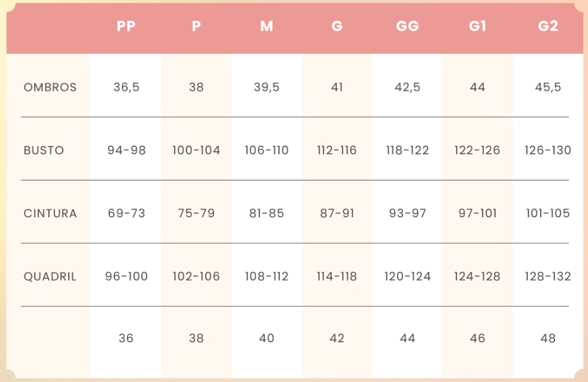
Task: Select the G2 column header
Action: pyautogui.click(x=548, y=26)
